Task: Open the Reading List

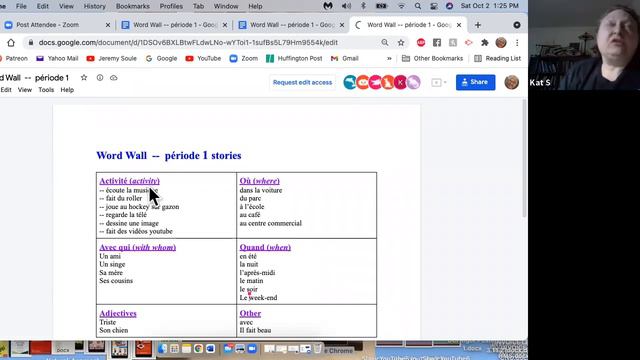Action: click(x=498, y=58)
